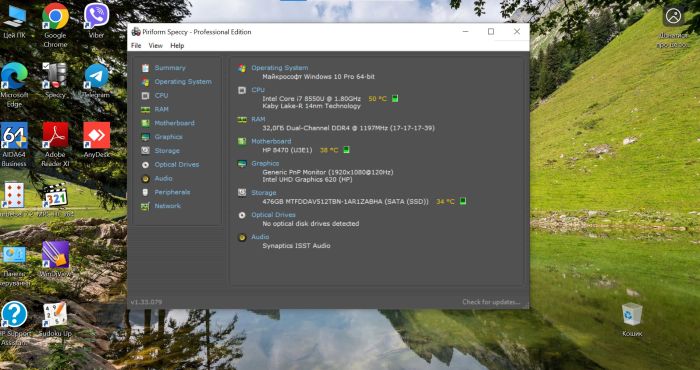Image resolution: width=700 pixels, height=370 pixels.
Task: Open Viber desktop shortcut
Action: (96, 21)
